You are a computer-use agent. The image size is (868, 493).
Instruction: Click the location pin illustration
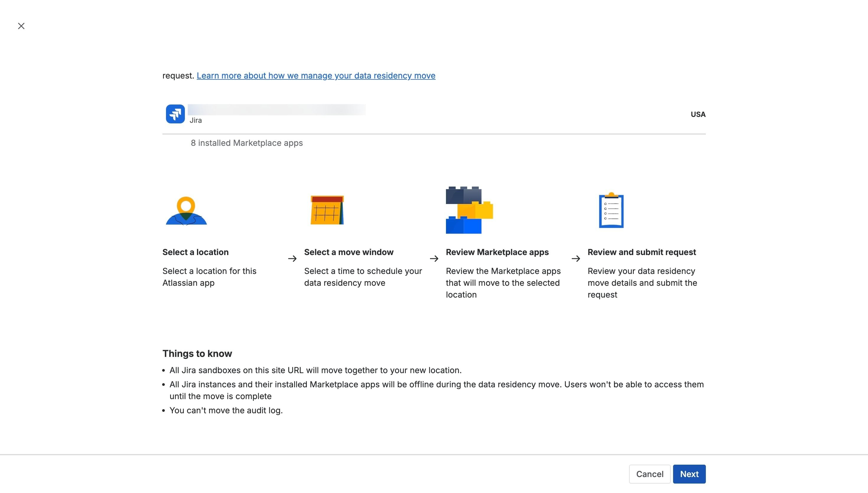(x=186, y=210)
